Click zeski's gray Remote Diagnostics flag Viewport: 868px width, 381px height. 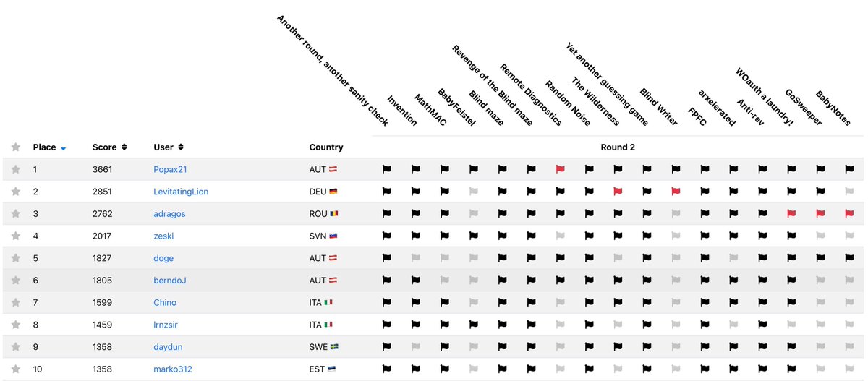click(560, 236)
